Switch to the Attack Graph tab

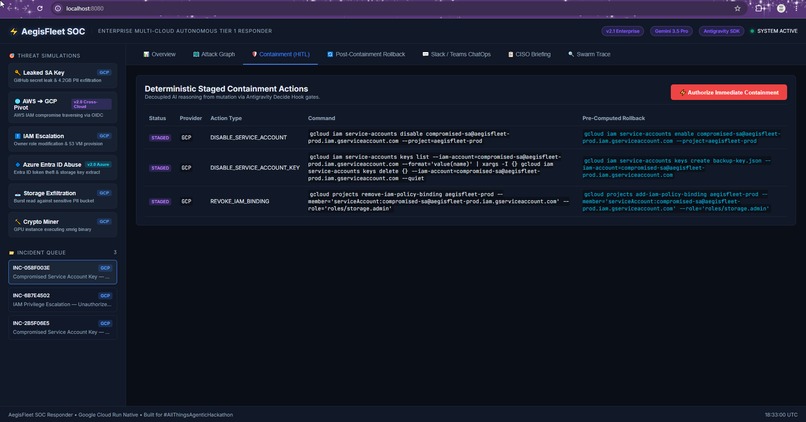coord(214,54)
